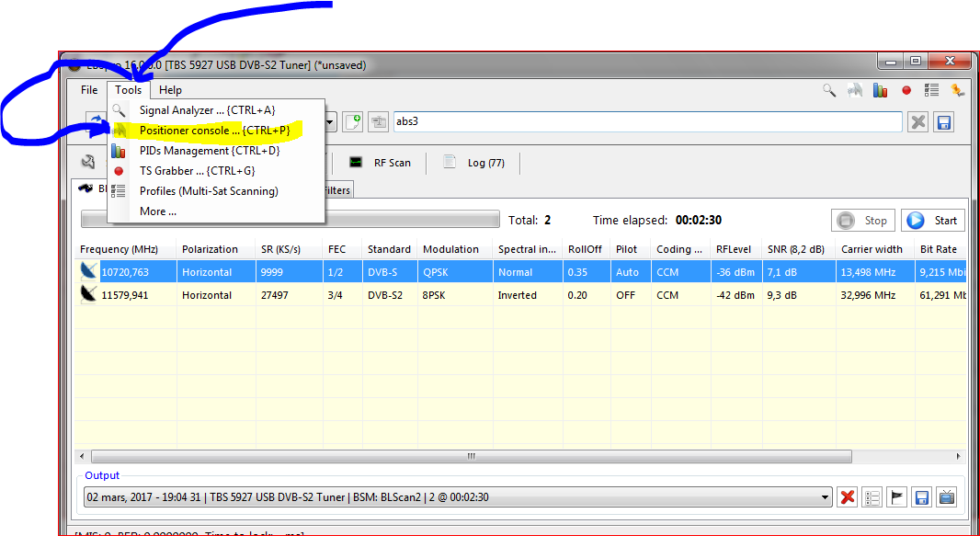Open the Profiles list icon in top toolbar
The image size is (980, 536).
tap(931, 90)
